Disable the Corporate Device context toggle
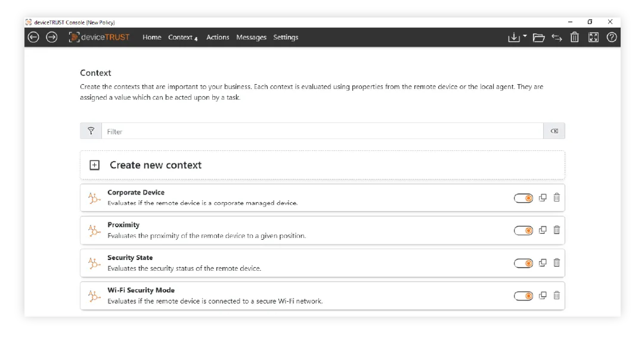This screenshot has height=340, width=644. (x=523, y=198)
